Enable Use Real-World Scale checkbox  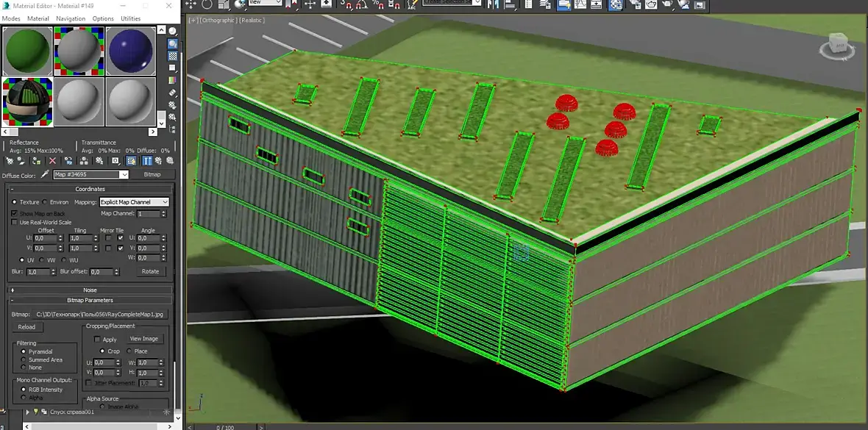[15, 223]
